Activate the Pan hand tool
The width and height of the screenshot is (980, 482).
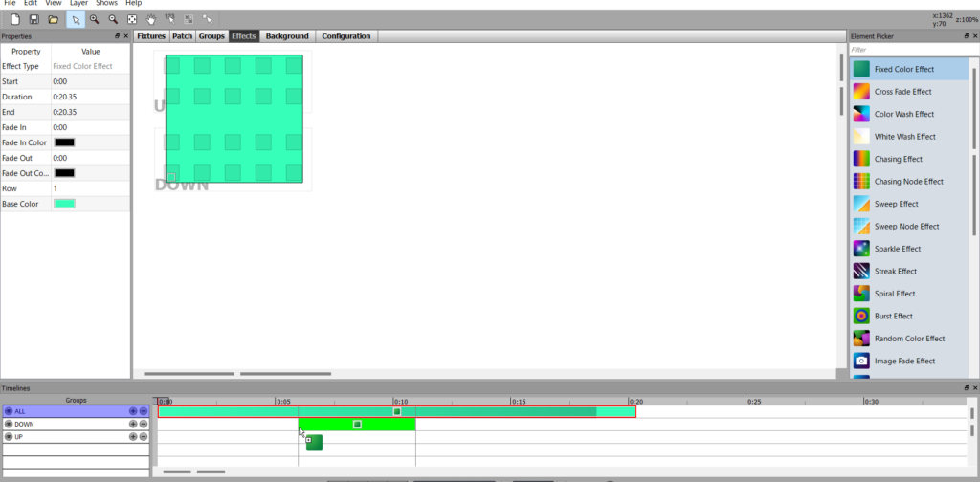coord(151,19)
